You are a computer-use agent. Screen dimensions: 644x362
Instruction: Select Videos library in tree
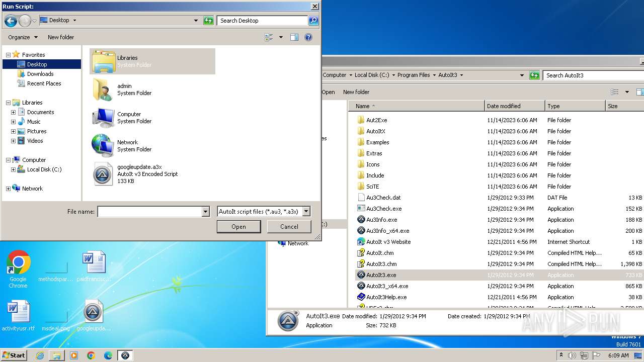[x=35, y=141]
